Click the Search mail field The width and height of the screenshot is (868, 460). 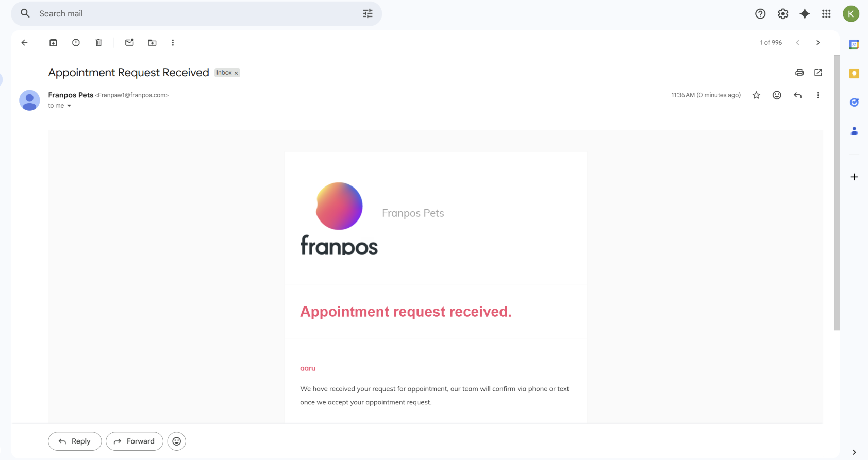(x=196, y=14)
